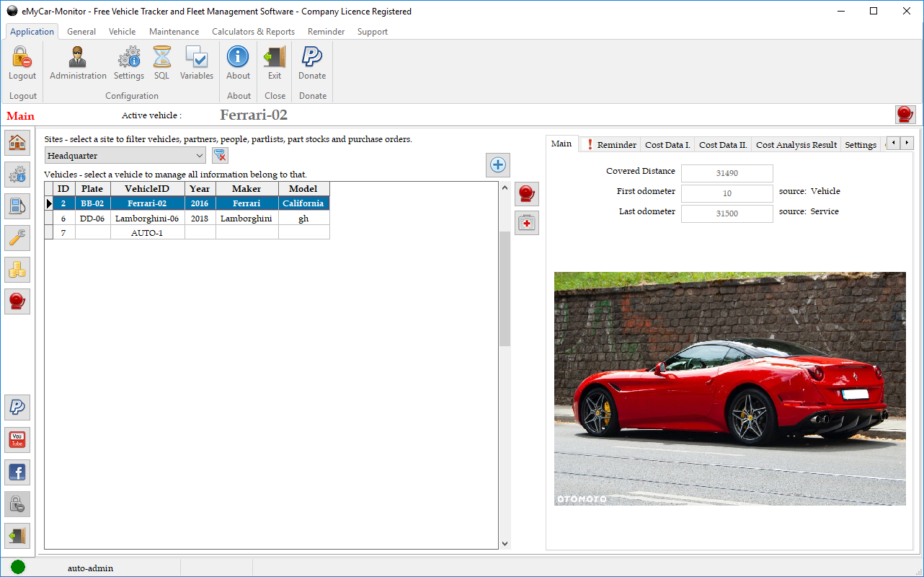Open the Facebook sidebar icon
Image resolution: width=924 pixels, height=577 pixels.
[x=18, y=472]
